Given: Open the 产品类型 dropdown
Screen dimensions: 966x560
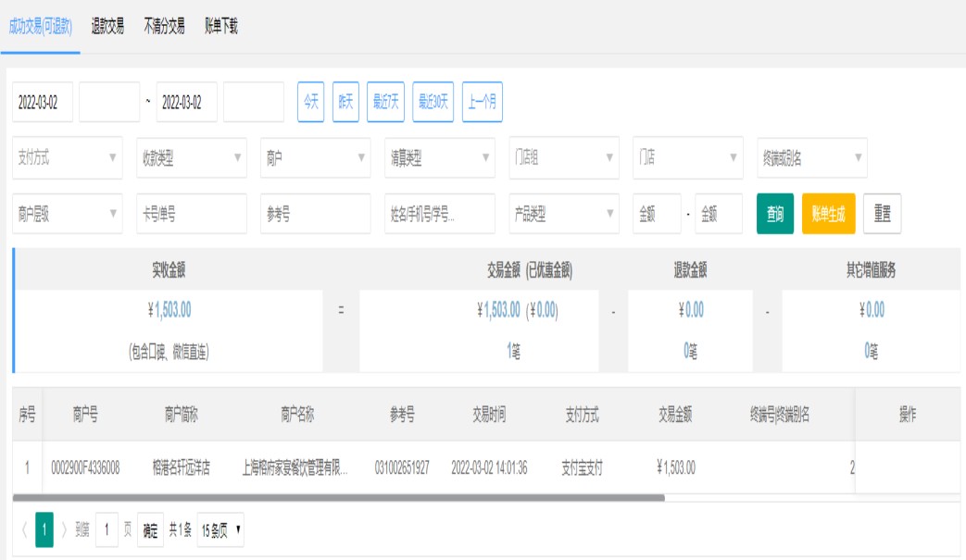Looking at the screenshot, I should tap(564, 214).
